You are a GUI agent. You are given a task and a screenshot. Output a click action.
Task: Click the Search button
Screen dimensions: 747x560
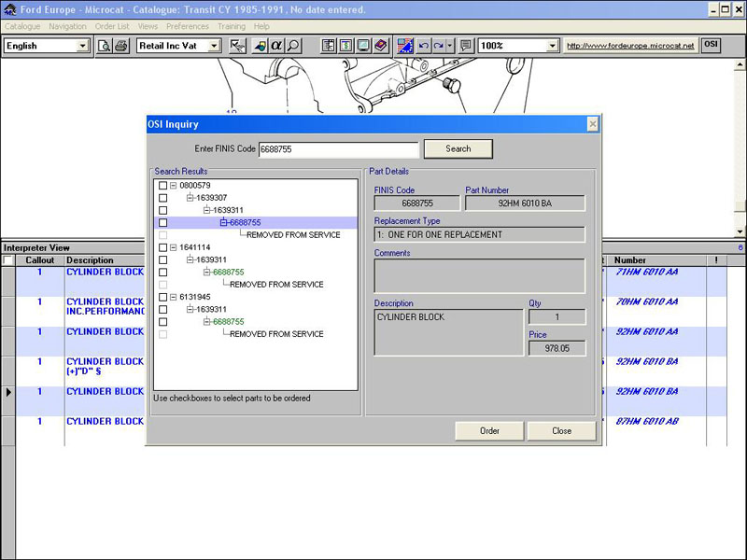(x=458, y=148)
